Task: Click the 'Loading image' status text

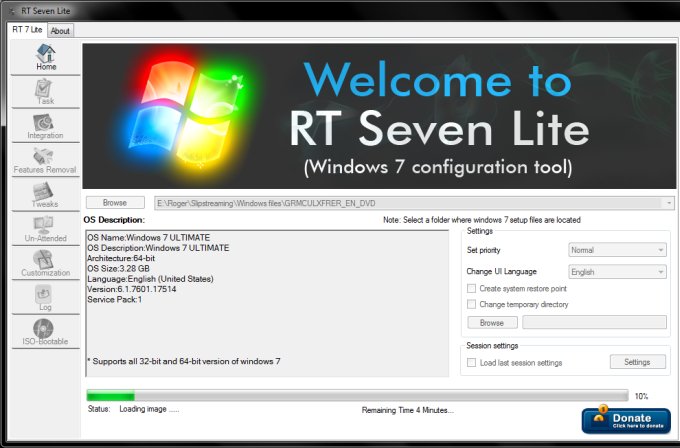Action: tap(149, 409)
